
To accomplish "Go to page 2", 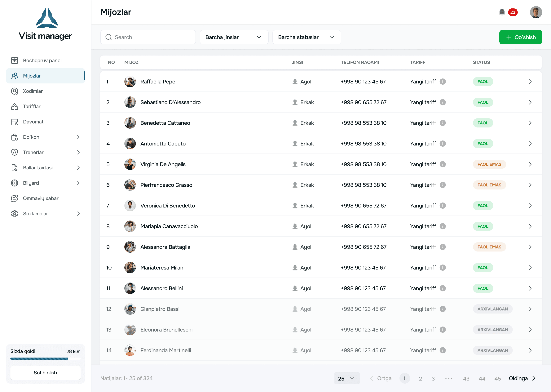I will (420, 378).
